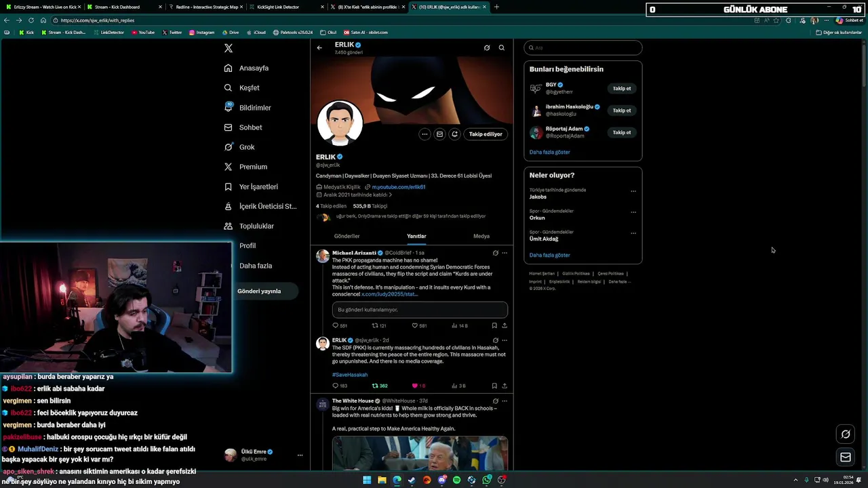The width and height of the screenshot is (868, 488).
Task: Click the Grok icon in profile header
Action: coord(487,47)
